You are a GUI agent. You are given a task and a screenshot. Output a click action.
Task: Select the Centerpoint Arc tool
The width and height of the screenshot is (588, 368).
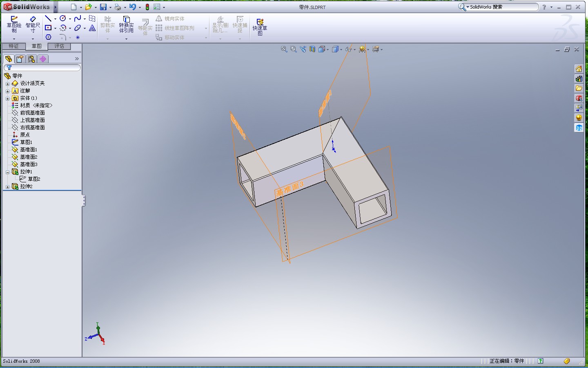[63, 28]
